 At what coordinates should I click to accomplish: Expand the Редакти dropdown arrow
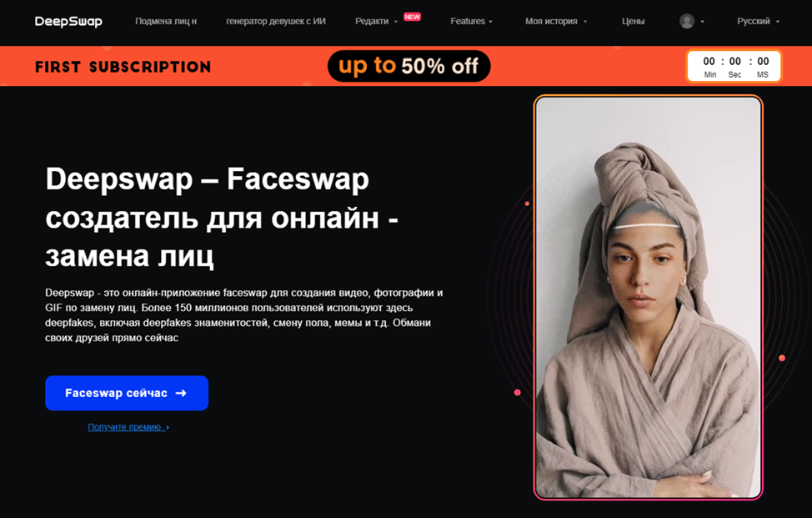[396, 22]
